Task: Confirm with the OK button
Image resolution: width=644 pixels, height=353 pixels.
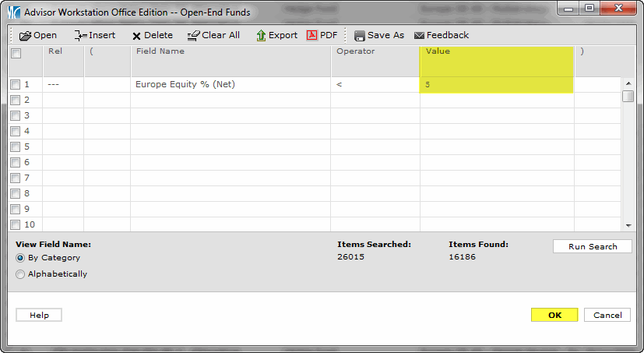Action: pyautogui.click(x=554, y=315)
